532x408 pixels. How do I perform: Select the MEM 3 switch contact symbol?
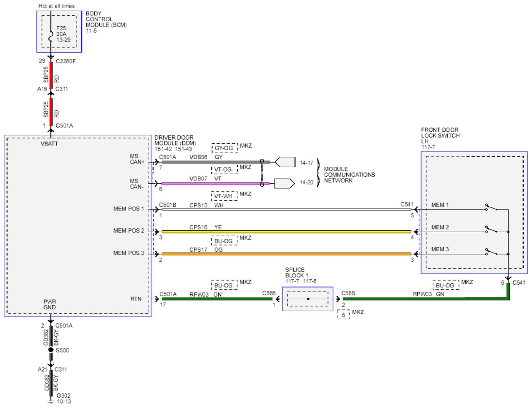(x=491, y=252)
